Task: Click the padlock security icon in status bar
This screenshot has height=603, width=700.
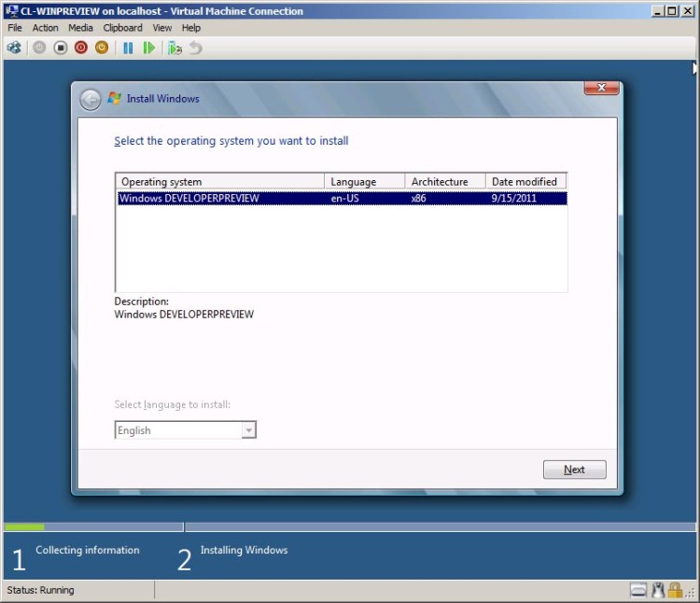Action: 675,590
